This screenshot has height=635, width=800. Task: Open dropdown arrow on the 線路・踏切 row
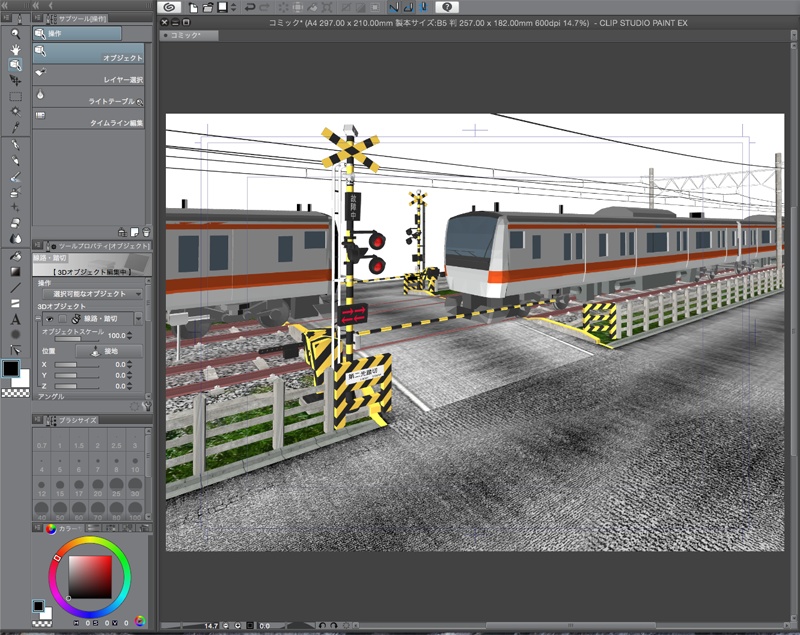[139, 318]
